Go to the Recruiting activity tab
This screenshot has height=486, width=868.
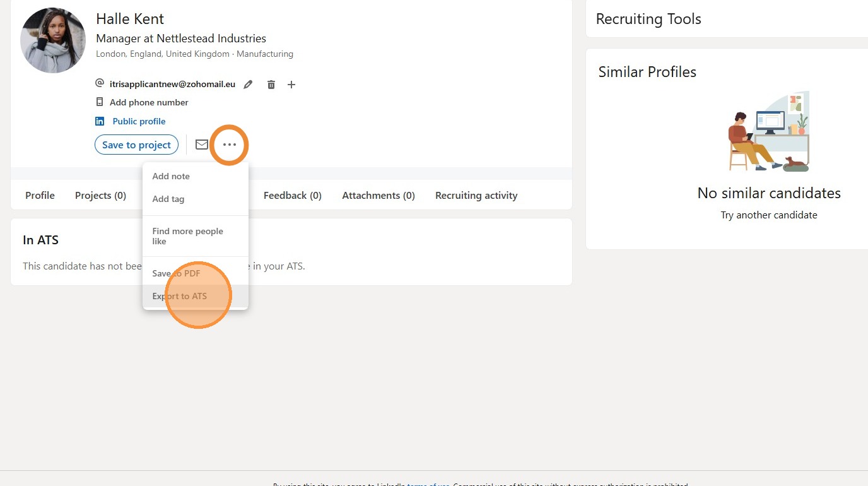tap(476, 196)
